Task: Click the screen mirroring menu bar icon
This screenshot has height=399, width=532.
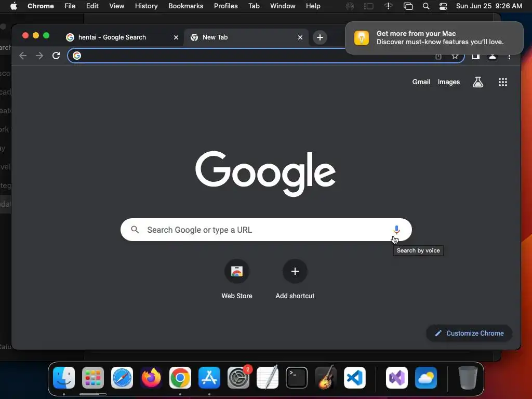Action: [408, 6]
